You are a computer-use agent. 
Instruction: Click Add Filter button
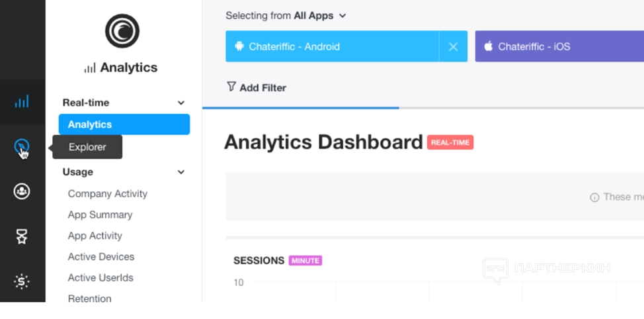pyautogui.click(x=262, y=87)
